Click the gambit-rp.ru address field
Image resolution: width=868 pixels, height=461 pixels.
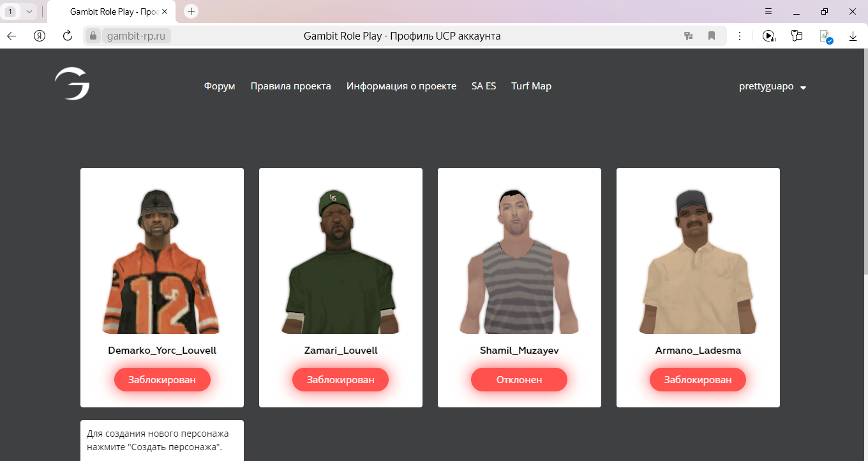pos(136,36)
